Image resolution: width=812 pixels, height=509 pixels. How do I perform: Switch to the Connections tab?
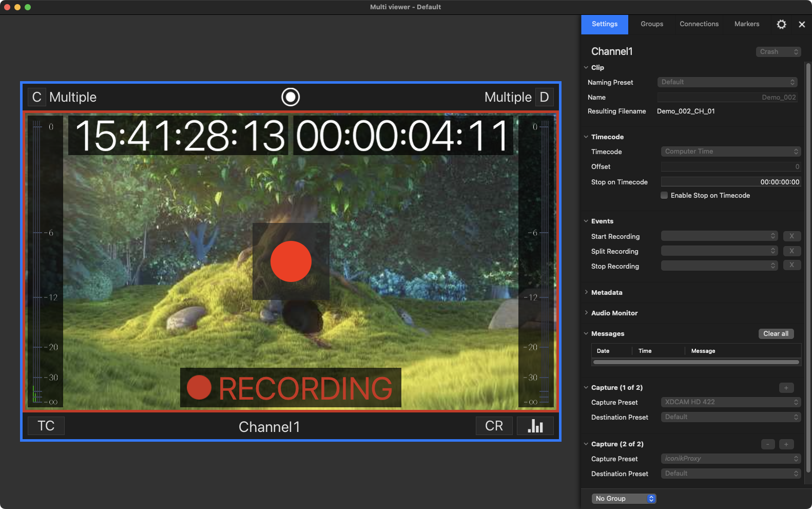[699, 24]
